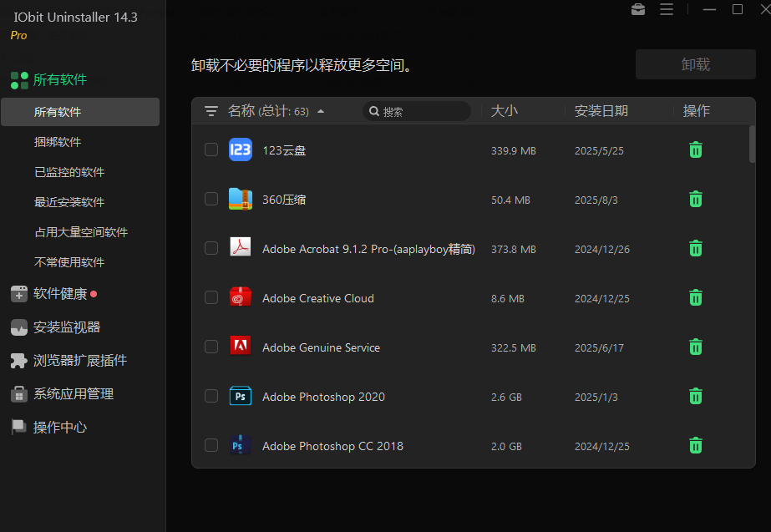Click the 360压缩 app icon
This screenshot has height=532, width=771.
241,199
